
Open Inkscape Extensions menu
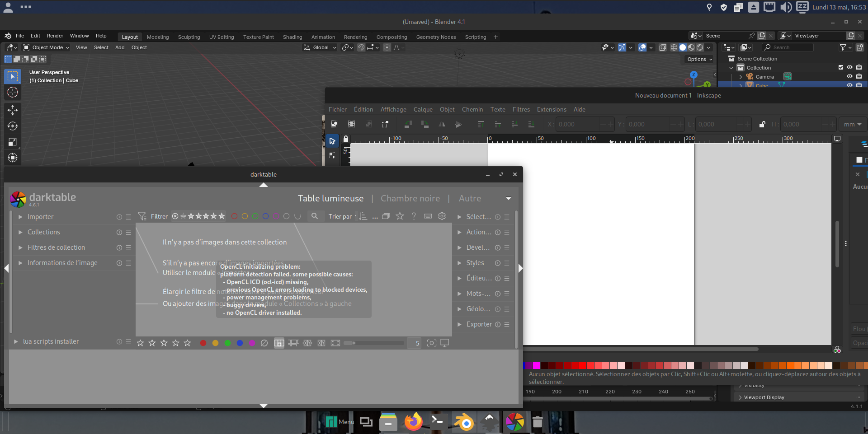552,109
